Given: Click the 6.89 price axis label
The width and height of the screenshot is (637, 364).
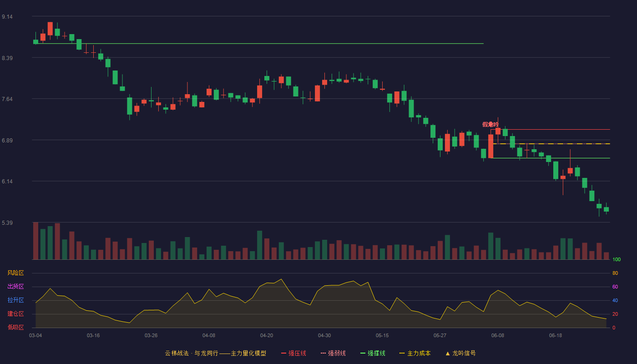Looking at the screenshot, I should point(7,141).
